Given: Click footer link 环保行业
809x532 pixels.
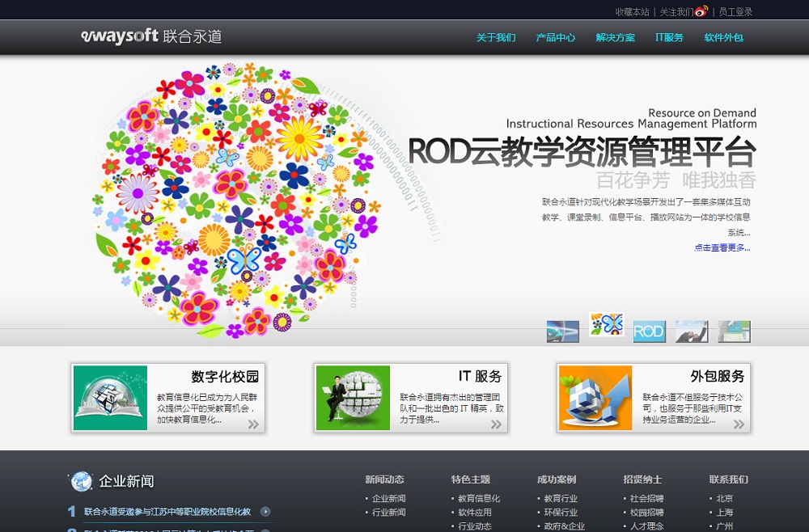Looking at the screenshot, I should click(x=561, y=513).
